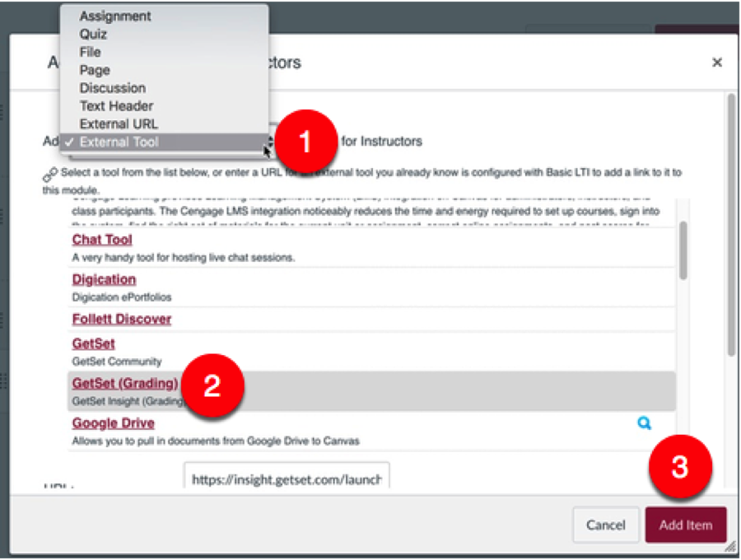Screen dimensions: 741x560
Task: Open the Digication ePortfolios link
Action: (x=103, y=279)
